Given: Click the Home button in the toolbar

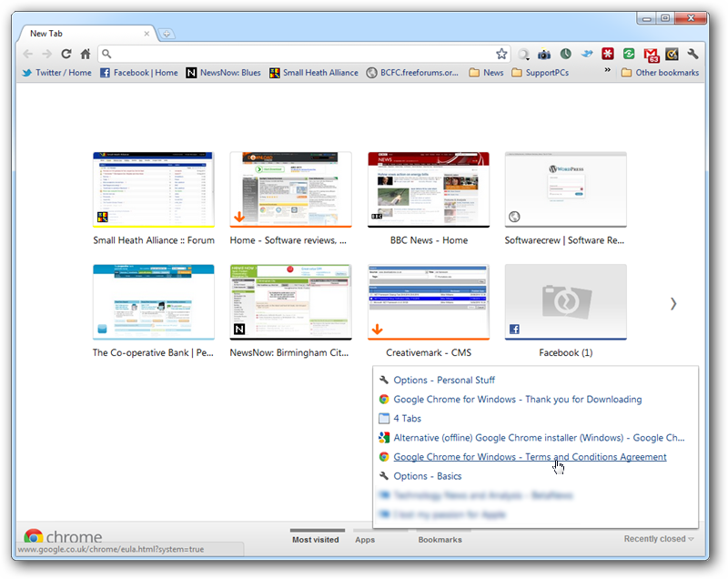Looking at the screenshot, I should (x=84, y=54).
